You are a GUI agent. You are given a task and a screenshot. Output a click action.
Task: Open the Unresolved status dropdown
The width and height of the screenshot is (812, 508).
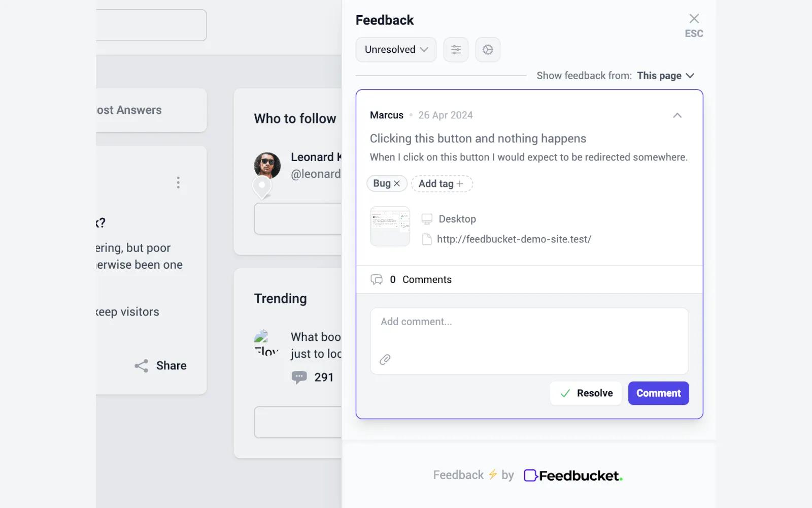click(396, 50)
